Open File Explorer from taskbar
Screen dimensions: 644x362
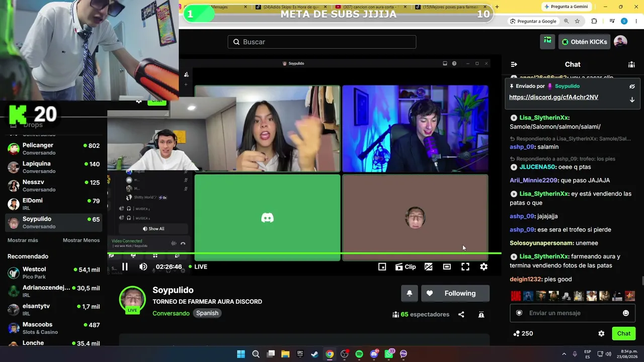(x=285, y=354)
